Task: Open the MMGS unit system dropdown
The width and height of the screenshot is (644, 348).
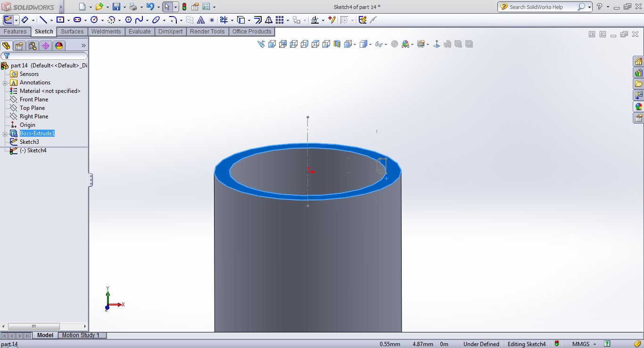Action: click(584, 344)
